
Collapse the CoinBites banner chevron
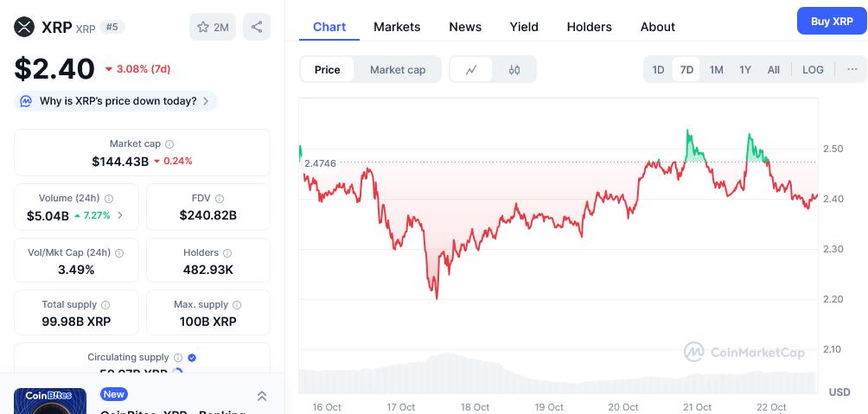pyautogui.click(x=261, y=396)
